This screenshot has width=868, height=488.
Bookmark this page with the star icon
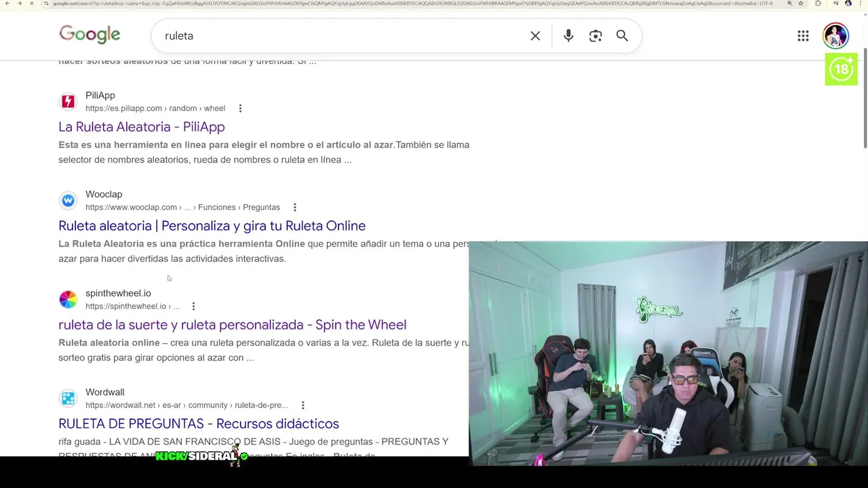pos(801,3)
